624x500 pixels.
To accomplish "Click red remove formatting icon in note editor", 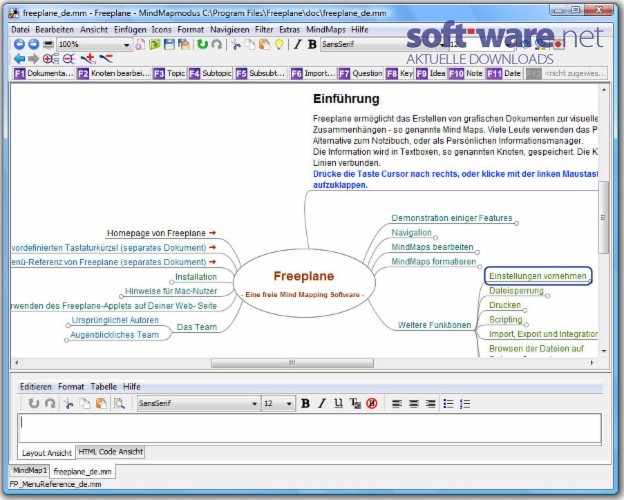I will point(372,404).
